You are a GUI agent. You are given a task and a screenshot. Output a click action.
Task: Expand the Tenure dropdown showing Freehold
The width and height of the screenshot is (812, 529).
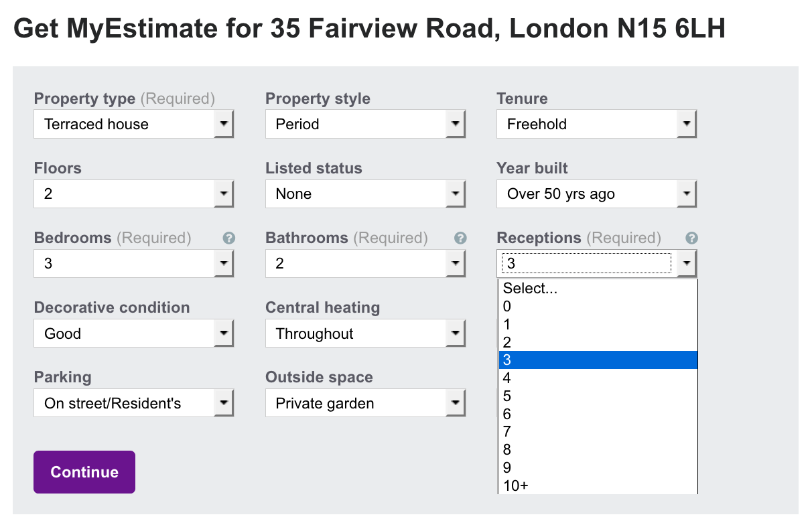click(x=596, y=125)
